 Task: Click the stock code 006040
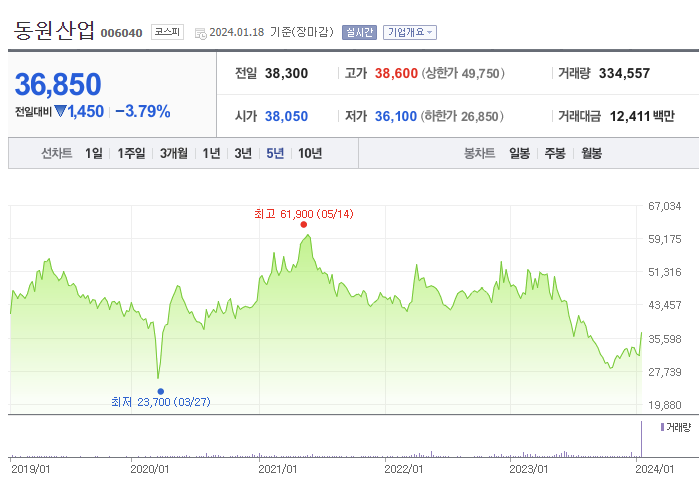point(121,33)
